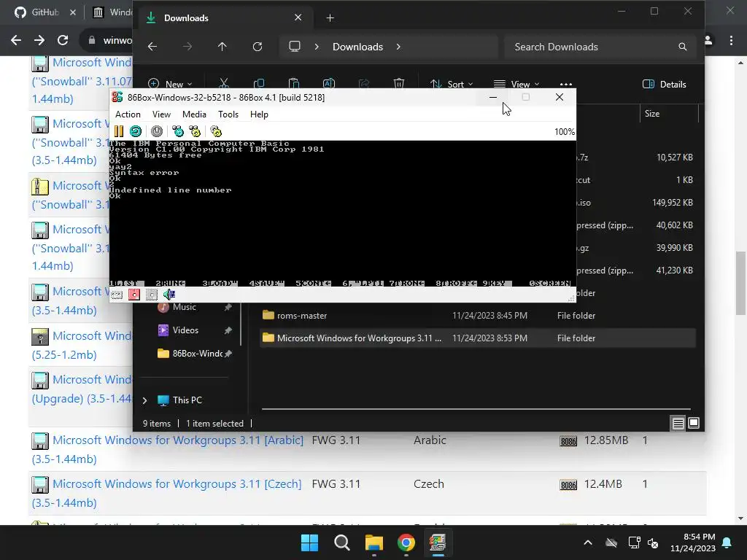Open Windows taskbar Search

[x=341, y=542]
